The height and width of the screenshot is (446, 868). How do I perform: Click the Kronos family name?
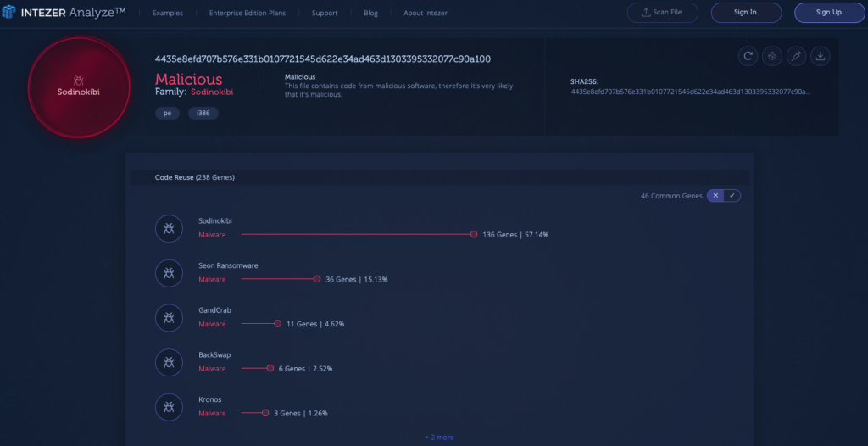(210, 399)
